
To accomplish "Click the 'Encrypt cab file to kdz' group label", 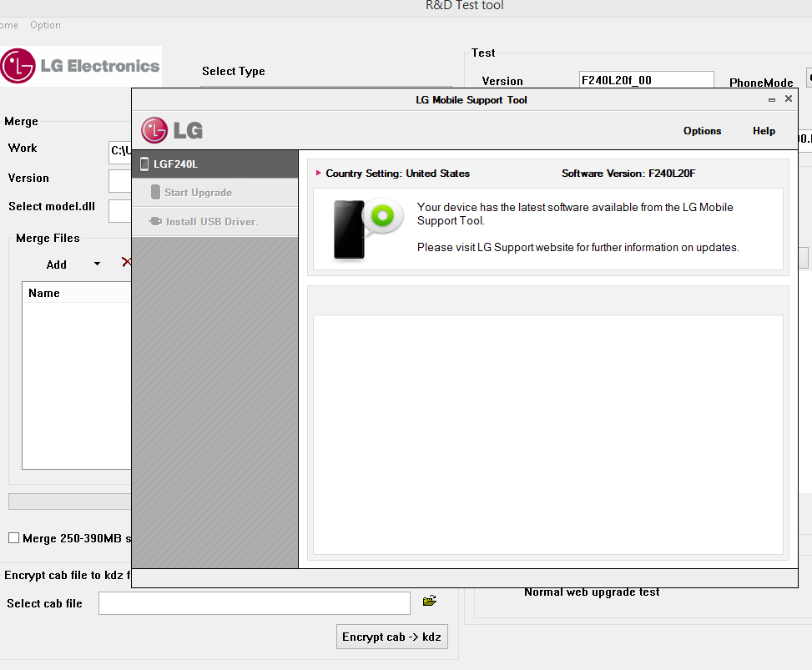I will [x=68, y=575].
